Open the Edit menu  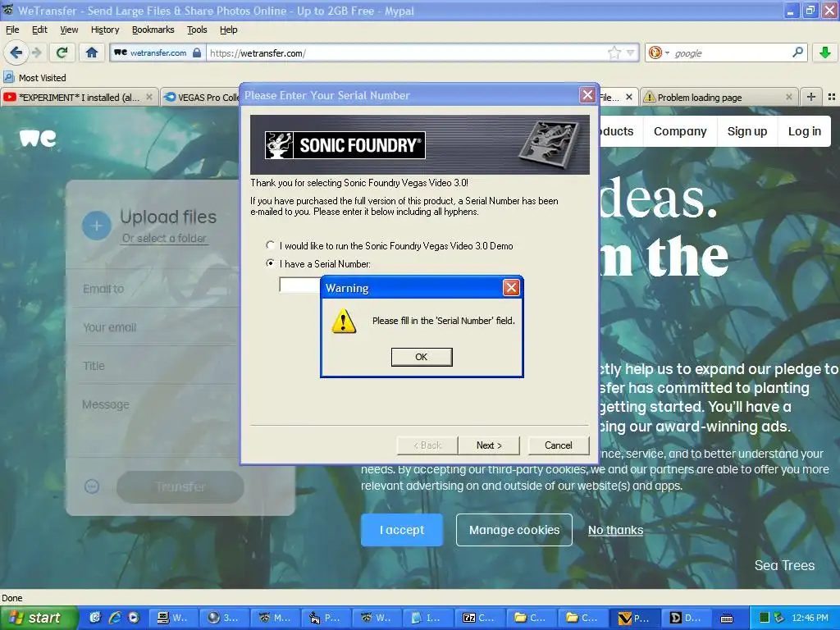39,30
